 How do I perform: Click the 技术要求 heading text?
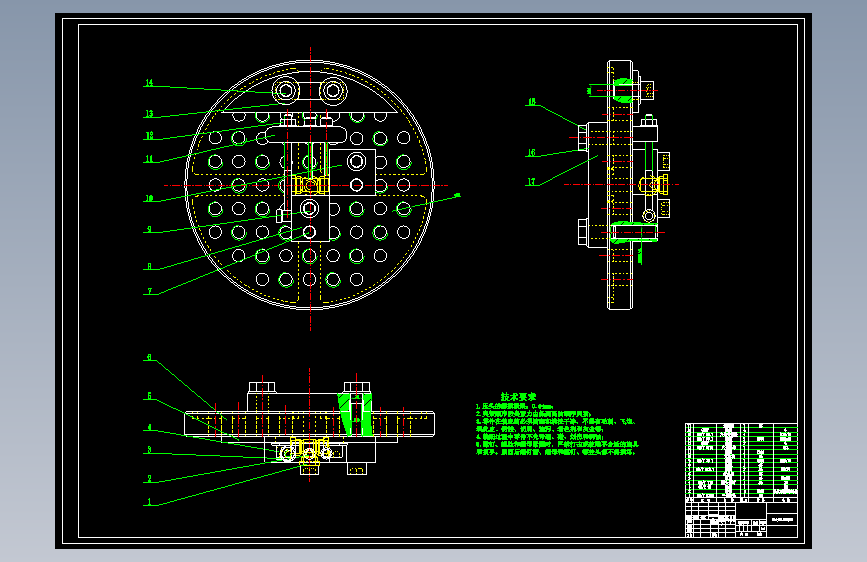518,397
